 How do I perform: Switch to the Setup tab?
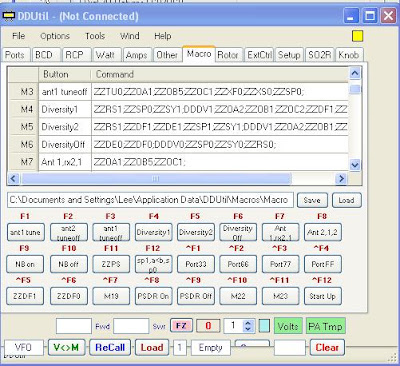coord(289,55)
